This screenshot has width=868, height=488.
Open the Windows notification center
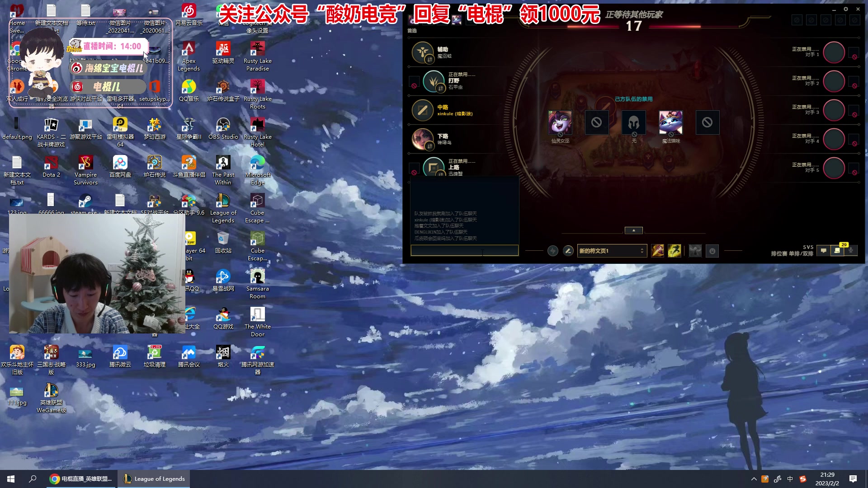(x=853, y=479)
